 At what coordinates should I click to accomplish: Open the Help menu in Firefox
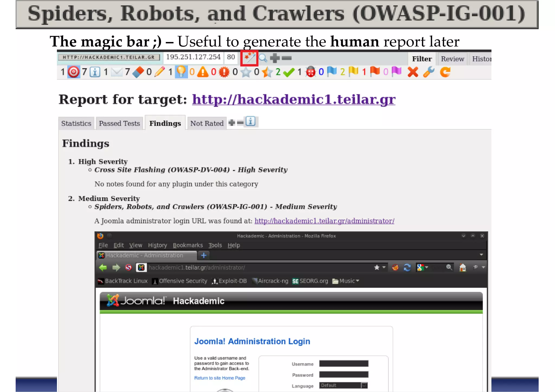pyautogui.click(x=234, y=245)
